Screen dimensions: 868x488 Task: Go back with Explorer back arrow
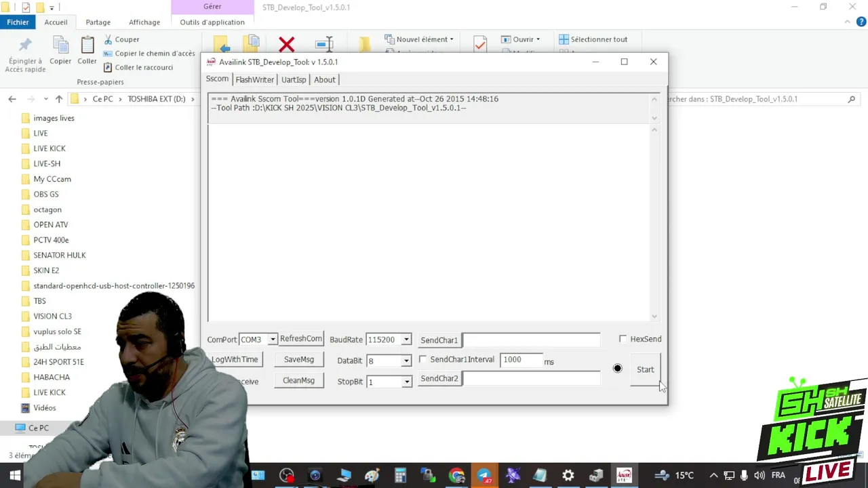pos(12,99)
